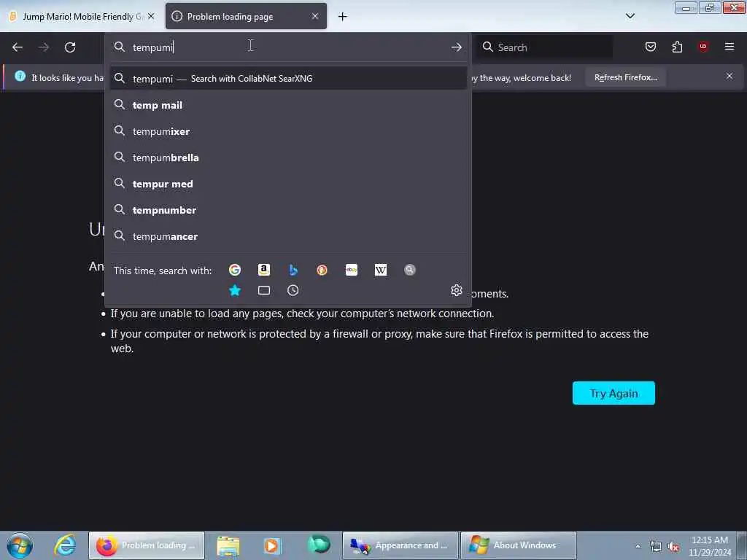Reload the current page

[x=70, y=47]
